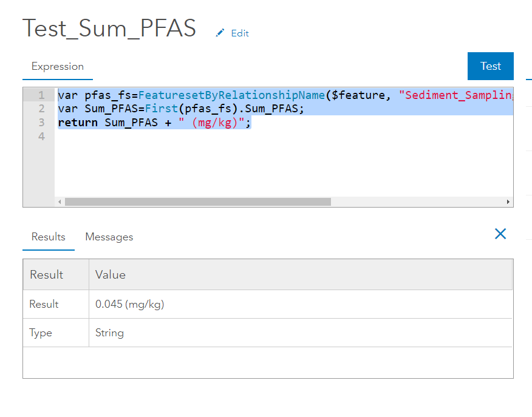The image size is (532, 417).
Task: Click the FeaturesetByRelationshipName function in code
Action: point(231,95)
